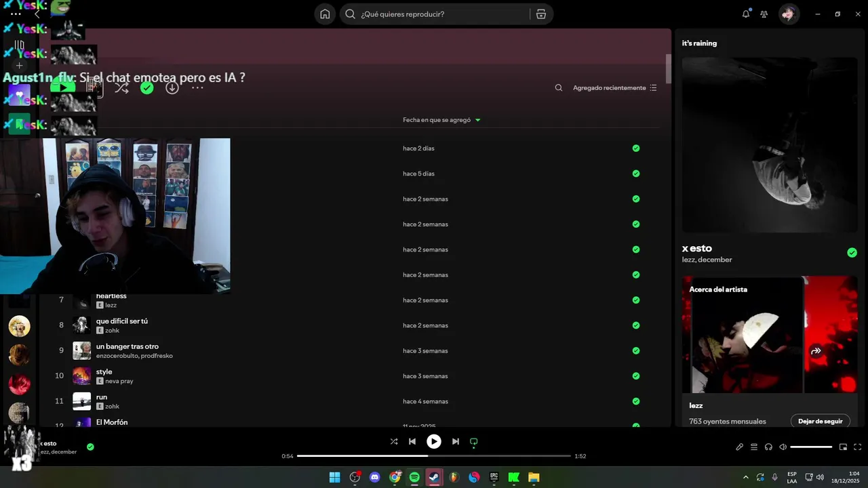Enter fullscreen view icon
The image size is (868, 488).
(x=857, y=447)
